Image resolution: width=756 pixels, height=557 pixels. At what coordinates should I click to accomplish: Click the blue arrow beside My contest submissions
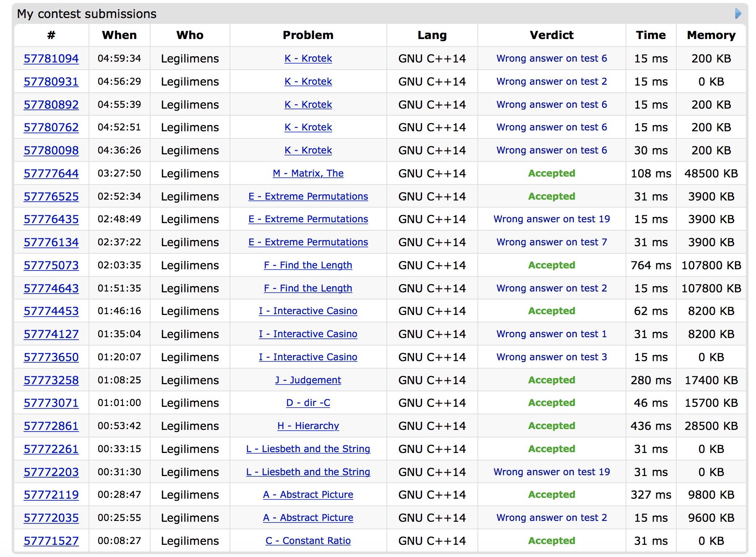[x=738, y=14]
